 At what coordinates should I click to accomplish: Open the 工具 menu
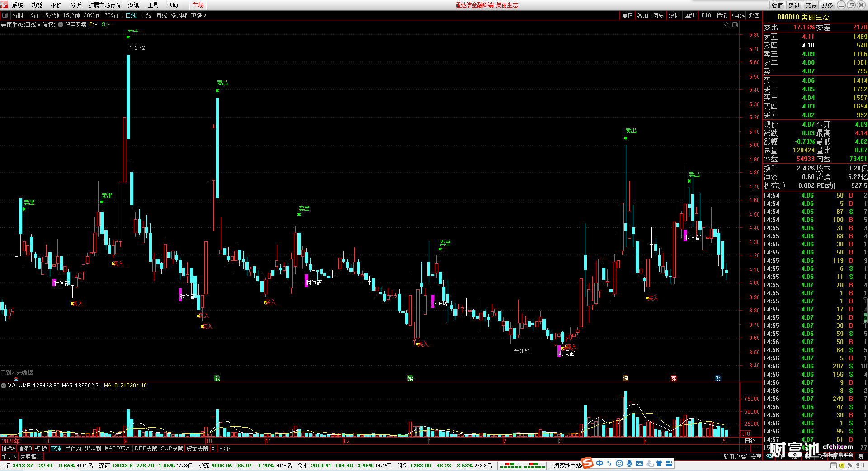(153, 5)
